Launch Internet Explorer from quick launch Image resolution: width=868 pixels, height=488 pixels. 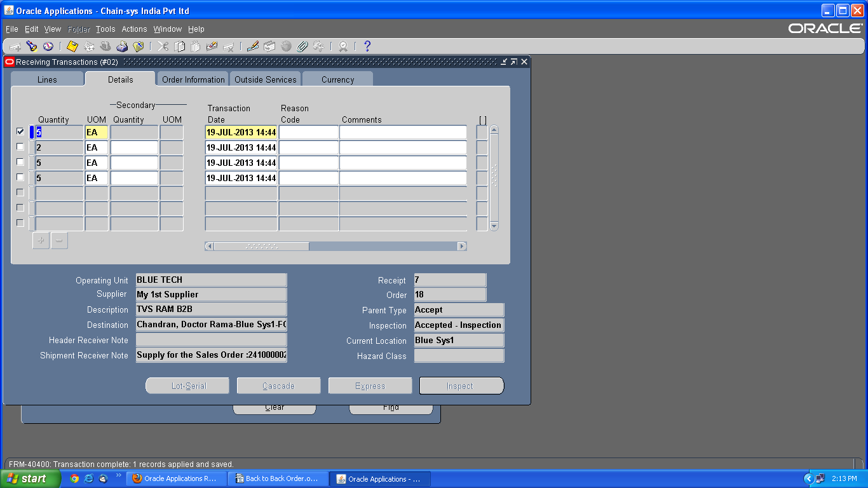88,478
